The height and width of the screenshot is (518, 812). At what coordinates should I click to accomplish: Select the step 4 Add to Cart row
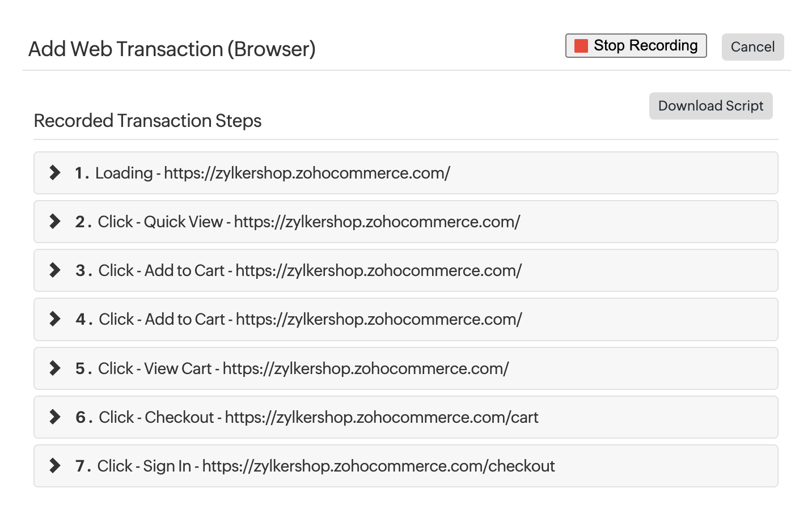(406, 319)
